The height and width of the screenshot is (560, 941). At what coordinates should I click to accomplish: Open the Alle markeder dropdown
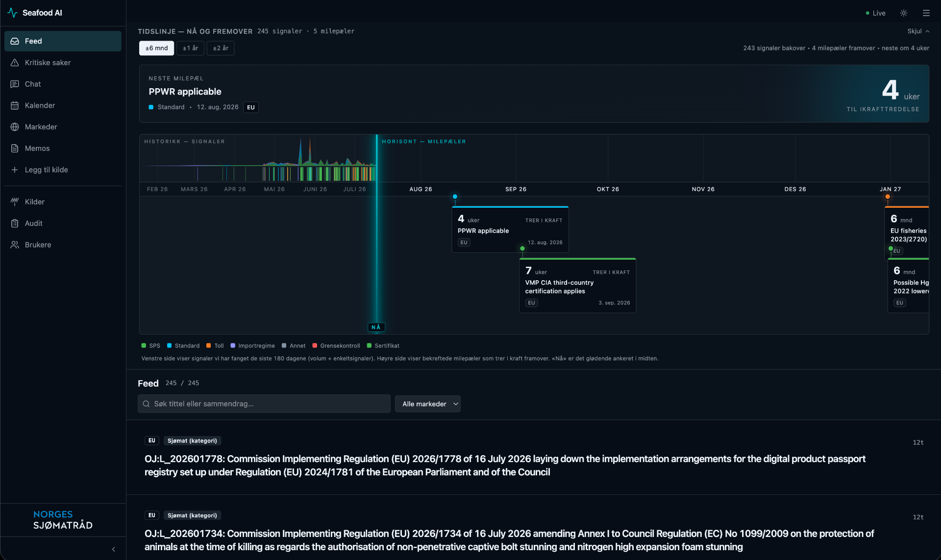[x=428, y=404]
